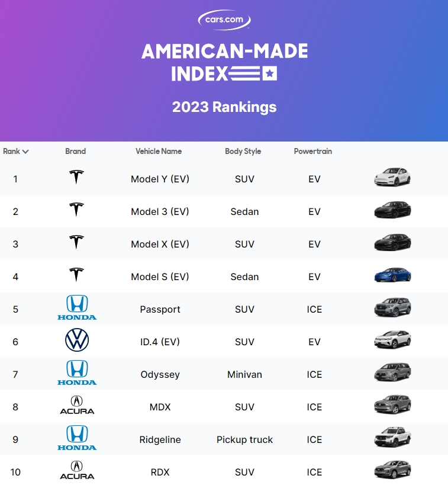Screen dimensions: 448x485
Task: Sort by the Brand column header
Action: click(x=75, y=151)
